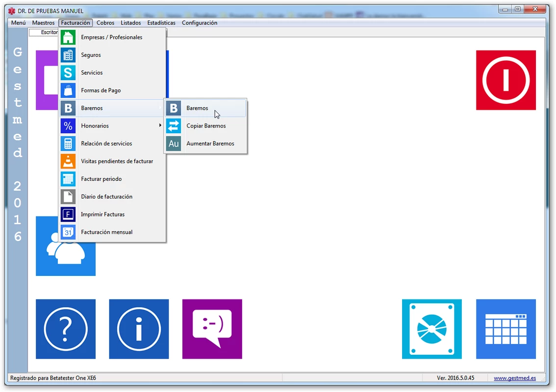Open the blue people patients tile
This screenshot has width=556, height=392.
point(66,259)
